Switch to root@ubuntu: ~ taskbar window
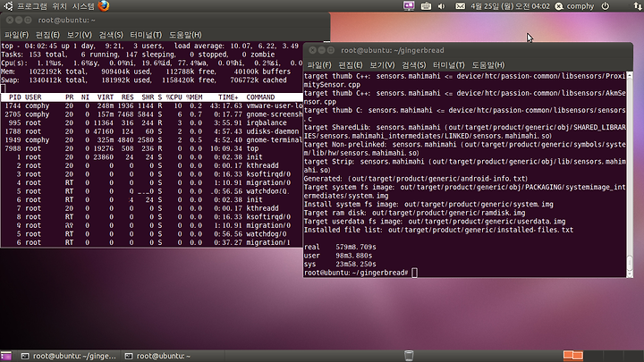 [x=173, y=356]
